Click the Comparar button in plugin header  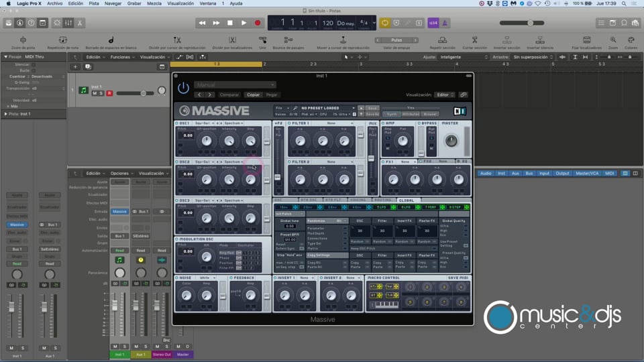(x=229, y=95)
